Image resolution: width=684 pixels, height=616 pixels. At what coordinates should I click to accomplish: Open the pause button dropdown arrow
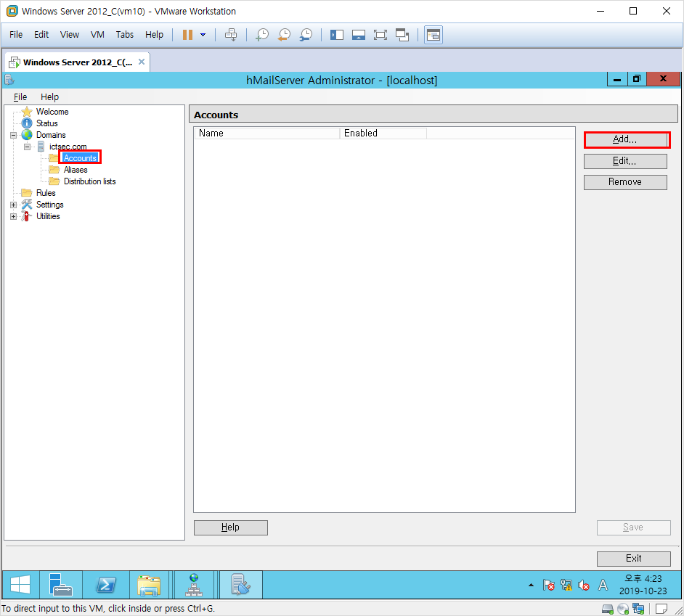[203, 35]
